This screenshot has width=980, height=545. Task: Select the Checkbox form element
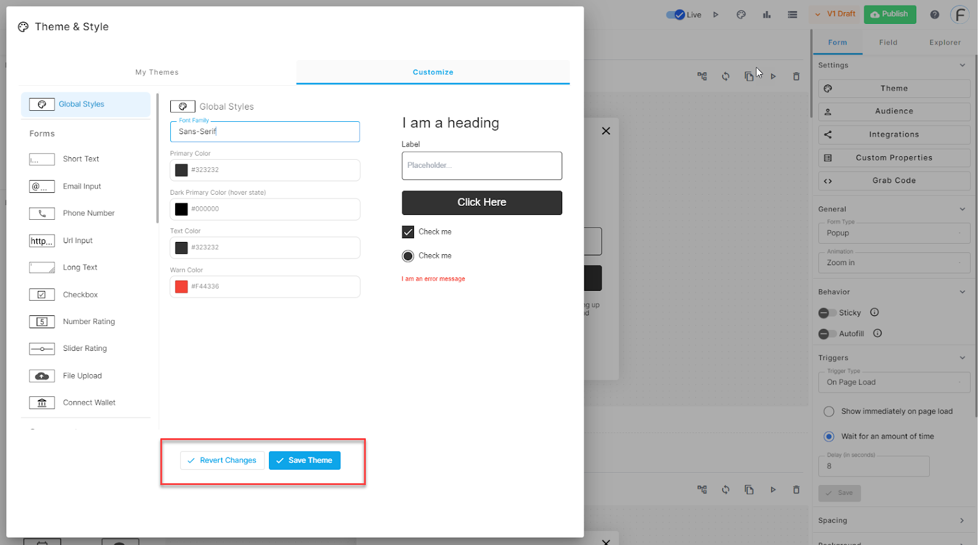(x=86, y=295)
